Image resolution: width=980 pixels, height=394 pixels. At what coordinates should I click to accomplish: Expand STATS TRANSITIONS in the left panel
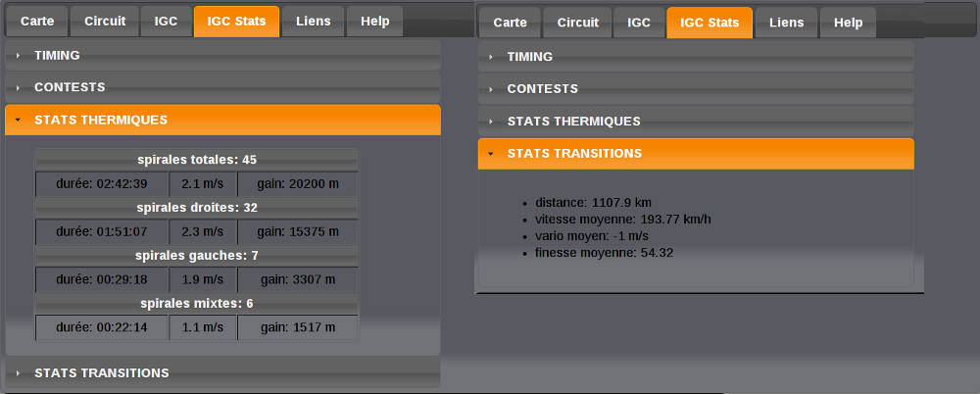(102, 372)
